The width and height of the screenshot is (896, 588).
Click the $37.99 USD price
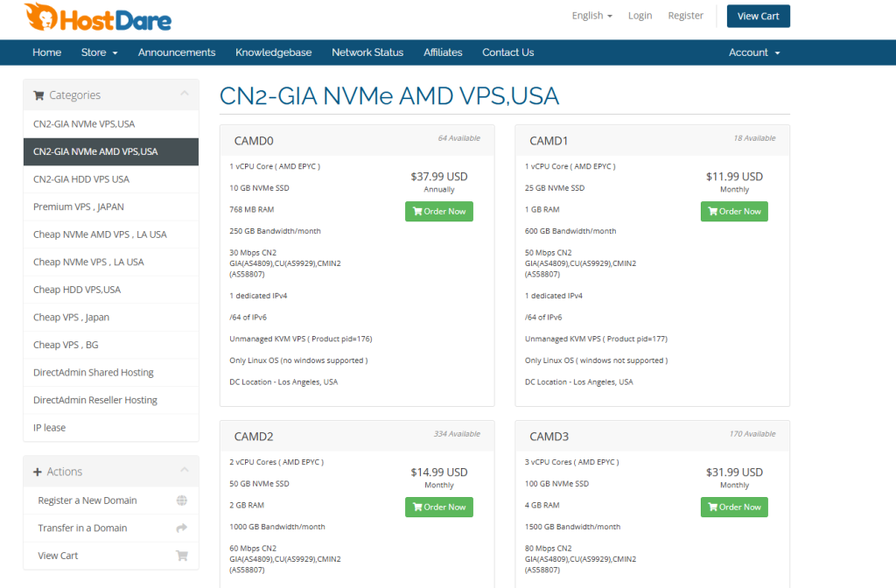(439, 177)
